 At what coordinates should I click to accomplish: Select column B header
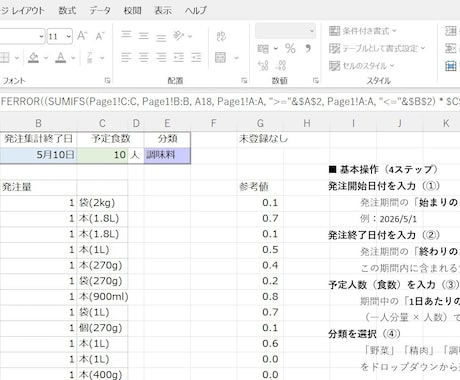(x=38, y=123)
